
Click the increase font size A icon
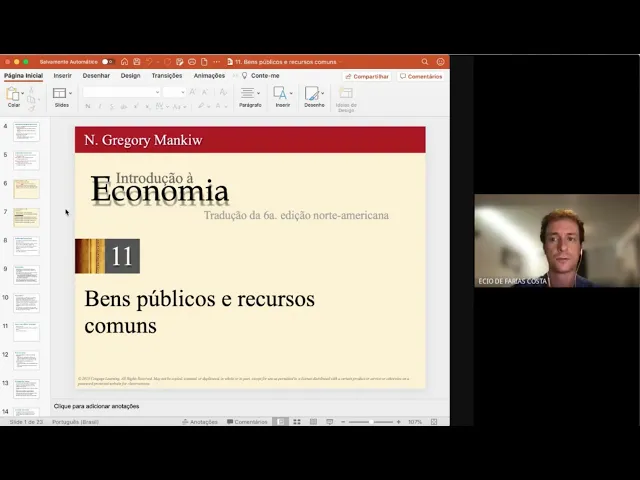(193, 92)
